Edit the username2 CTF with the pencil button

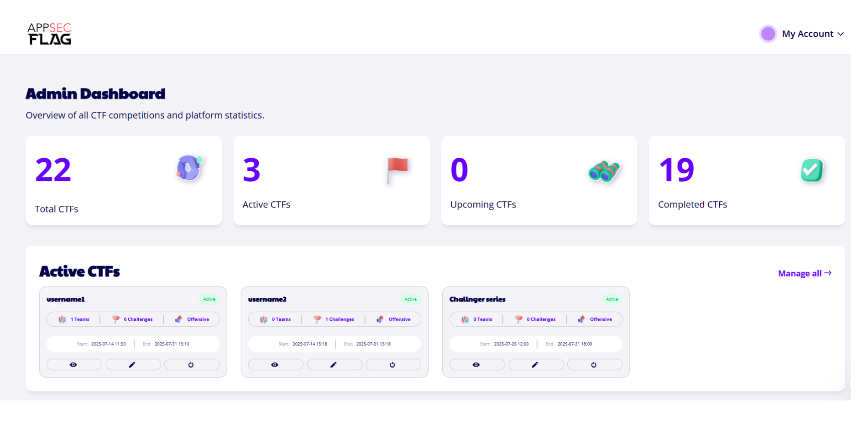[x=334, y=365]
